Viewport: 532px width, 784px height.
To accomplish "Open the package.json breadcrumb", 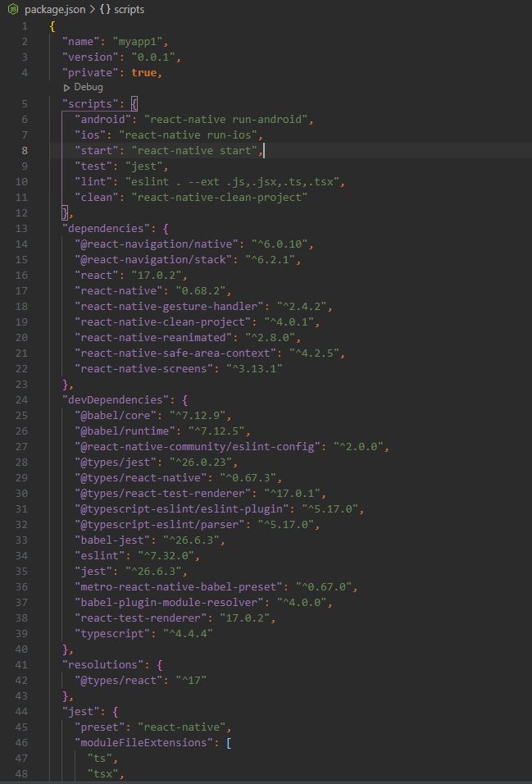I will 54,10.
